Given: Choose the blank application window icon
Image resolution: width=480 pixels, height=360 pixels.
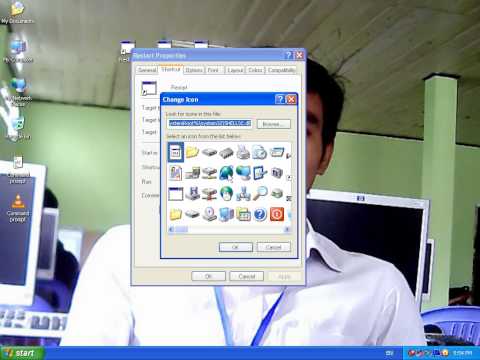Looking at the screenshot, I should tap(175, 193).
